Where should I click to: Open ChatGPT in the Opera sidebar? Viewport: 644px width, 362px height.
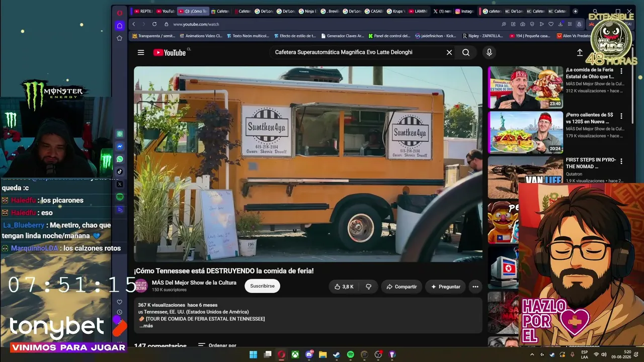[x=120, y=134]
